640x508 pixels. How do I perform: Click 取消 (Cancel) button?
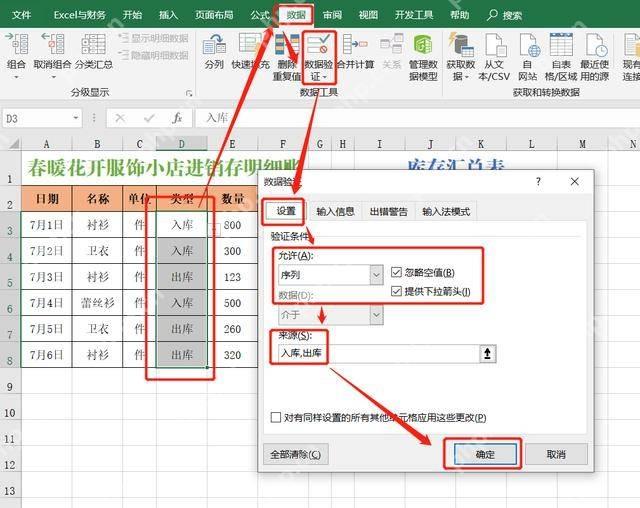click(x=556, y=454)
